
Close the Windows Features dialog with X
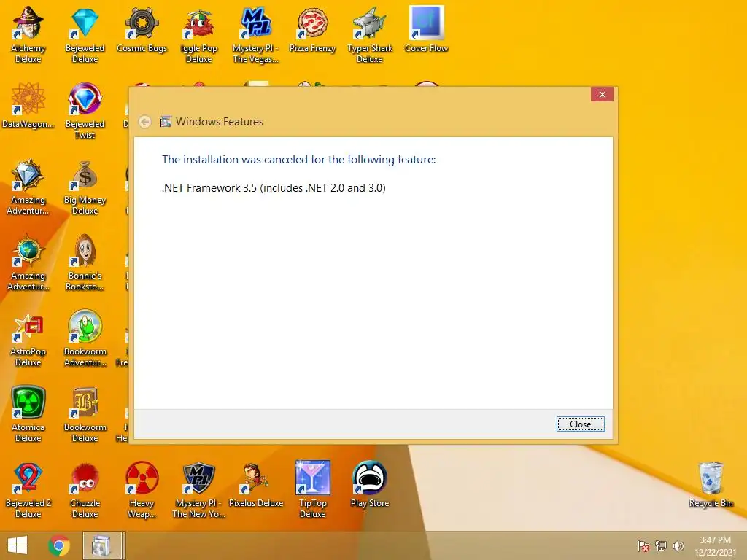click(x=602, y=94)
